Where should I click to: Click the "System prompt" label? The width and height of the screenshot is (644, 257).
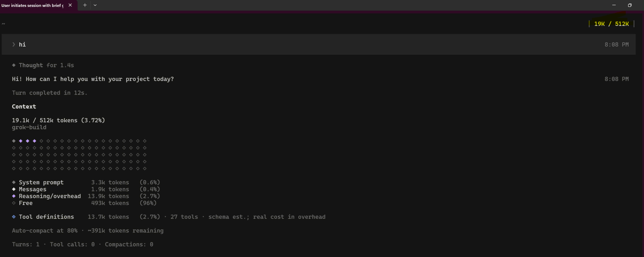(x=41, y=182)
